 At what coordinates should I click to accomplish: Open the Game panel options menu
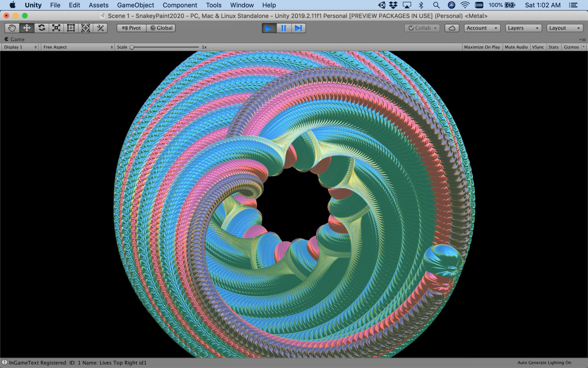click(x=582, y=40)
